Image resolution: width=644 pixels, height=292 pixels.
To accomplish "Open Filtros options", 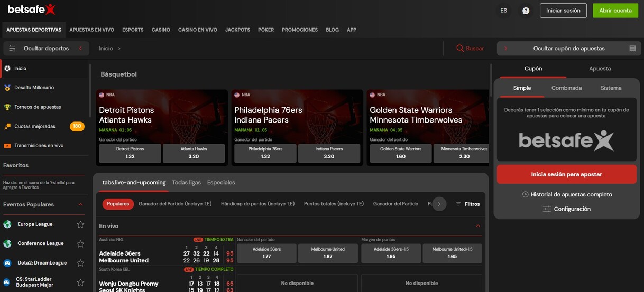I will [468, 204].
